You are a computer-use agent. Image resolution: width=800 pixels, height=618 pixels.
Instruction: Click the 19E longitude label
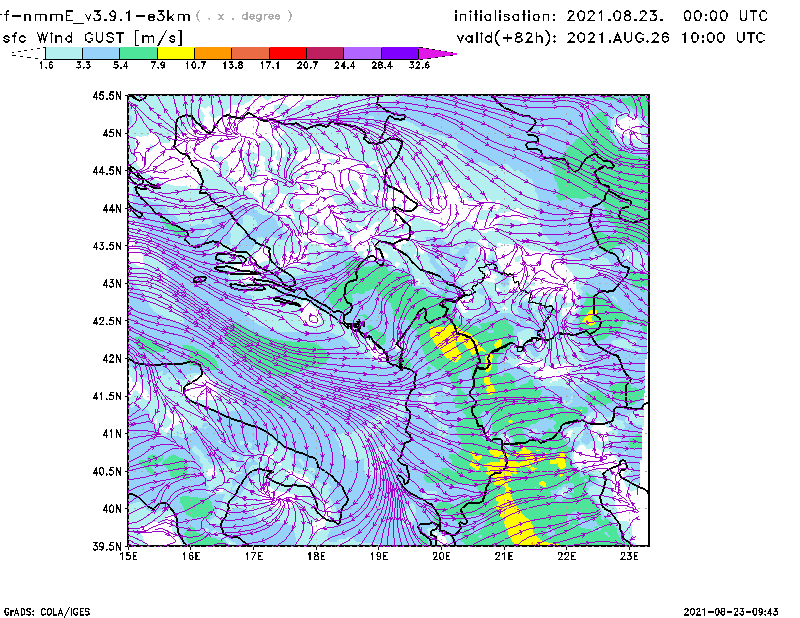point(379,556)
